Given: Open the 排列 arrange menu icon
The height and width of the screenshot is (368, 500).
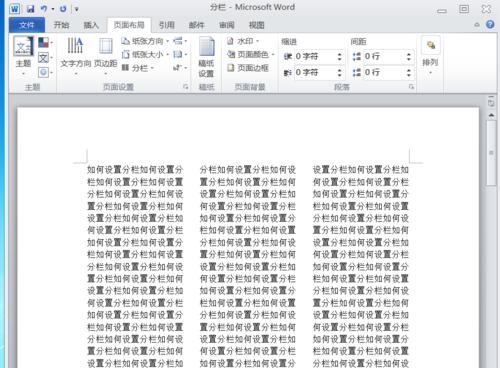Looking at the screenshot, I should [x=430, y=56].
